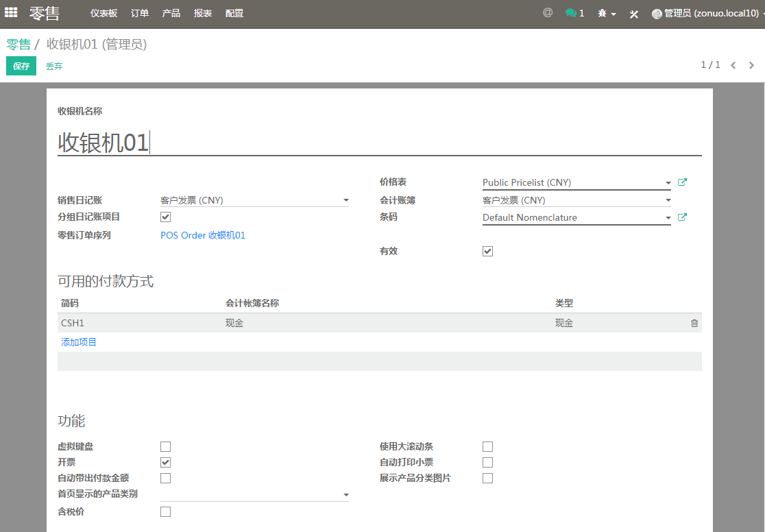Open the 产品 menu
This screenshot has height=532, width=765.
click(171, 14)
